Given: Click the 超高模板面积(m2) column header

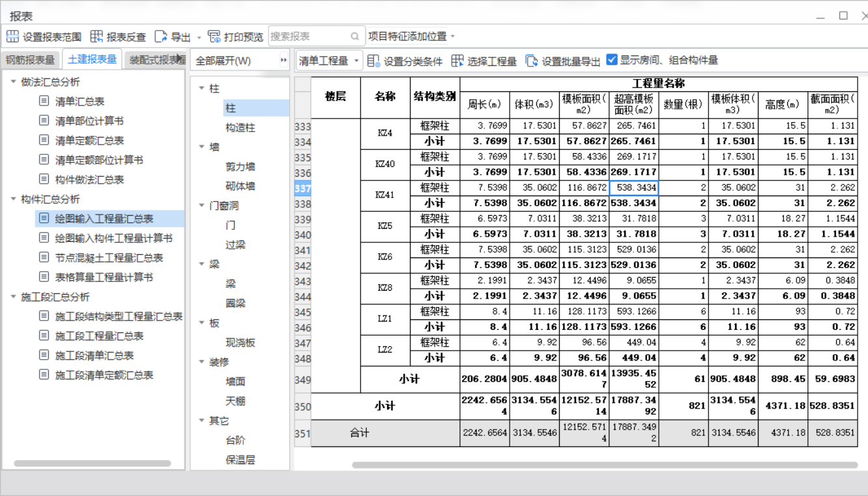Looking at the screenshot, I should (634, 104).
